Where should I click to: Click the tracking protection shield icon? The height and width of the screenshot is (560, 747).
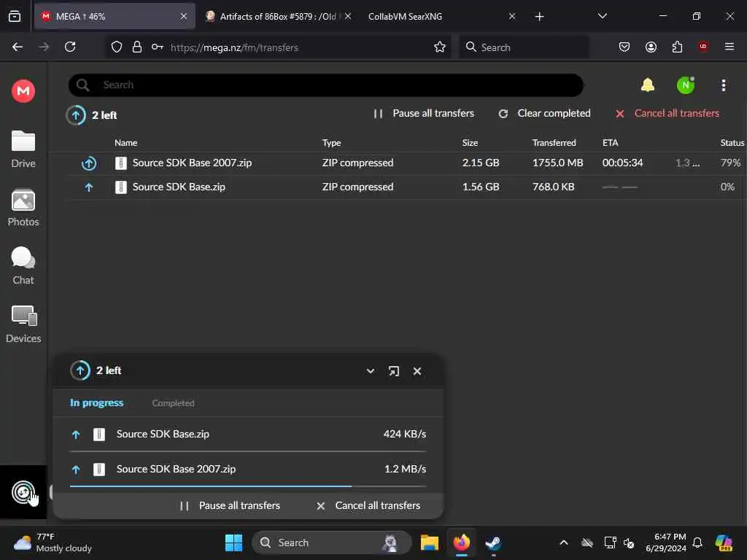[116, 47]
